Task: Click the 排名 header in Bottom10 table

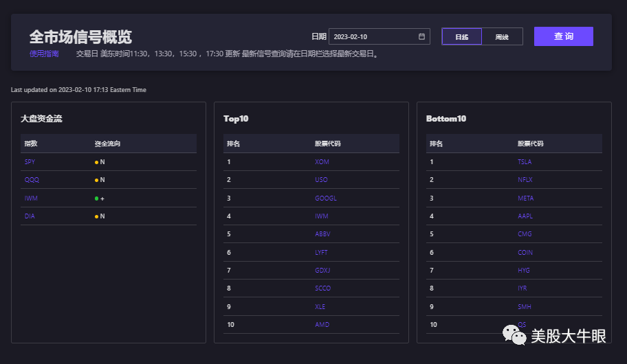Action: point(437,144)
